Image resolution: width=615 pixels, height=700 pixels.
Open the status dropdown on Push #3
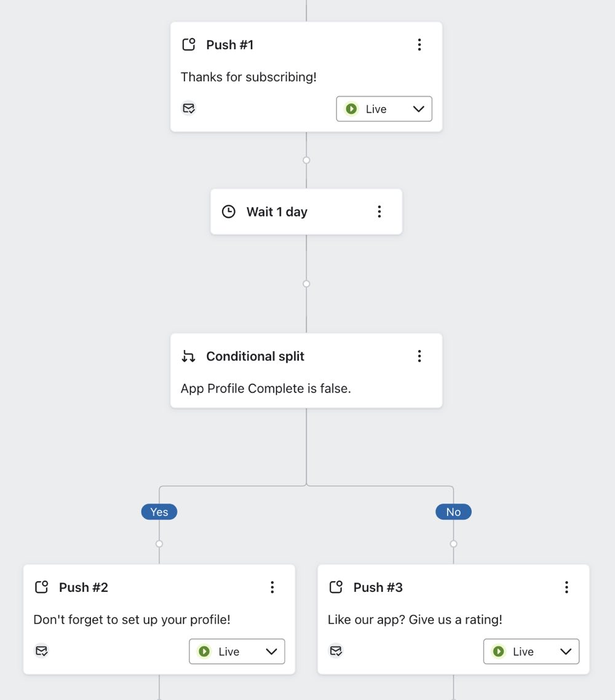click(566, 651)
